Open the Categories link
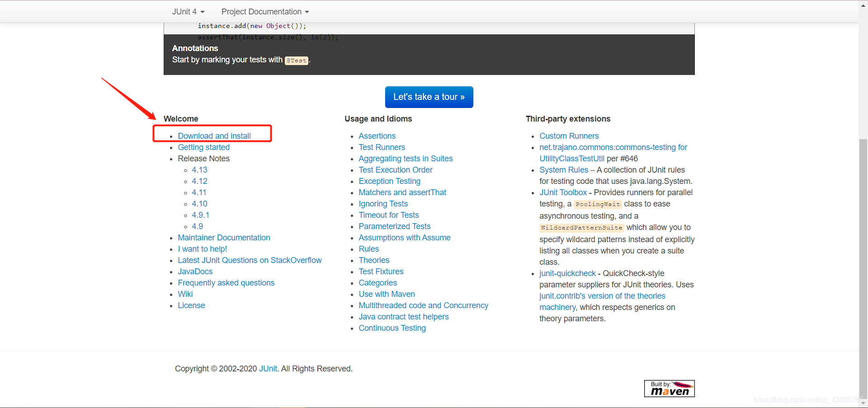Viewport: 868px width, 408px height. tap(378, 283)
